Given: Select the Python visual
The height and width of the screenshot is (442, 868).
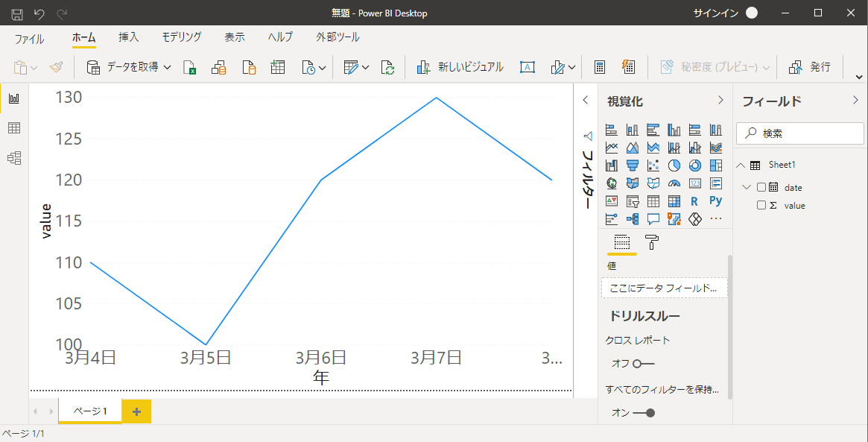Looking at the screenshot, I should coord(716,201).
